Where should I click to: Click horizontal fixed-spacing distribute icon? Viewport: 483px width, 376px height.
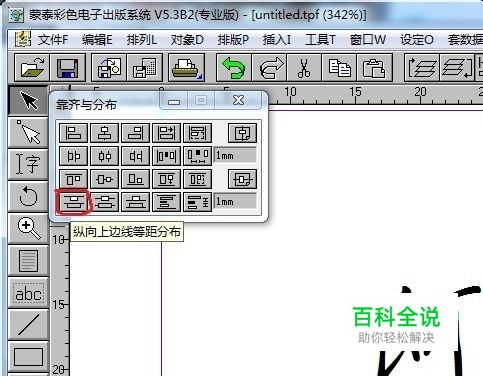pos(198,156)
